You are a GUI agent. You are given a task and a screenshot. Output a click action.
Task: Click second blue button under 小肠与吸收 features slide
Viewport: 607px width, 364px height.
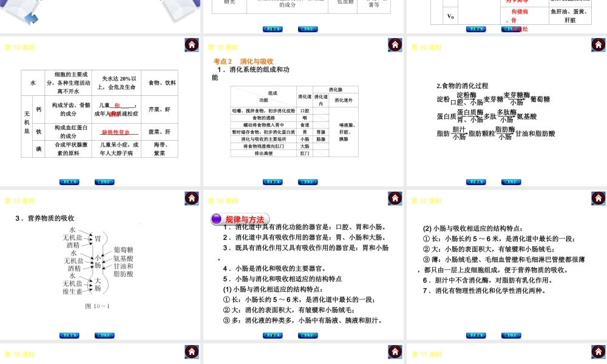pos(511,335)
